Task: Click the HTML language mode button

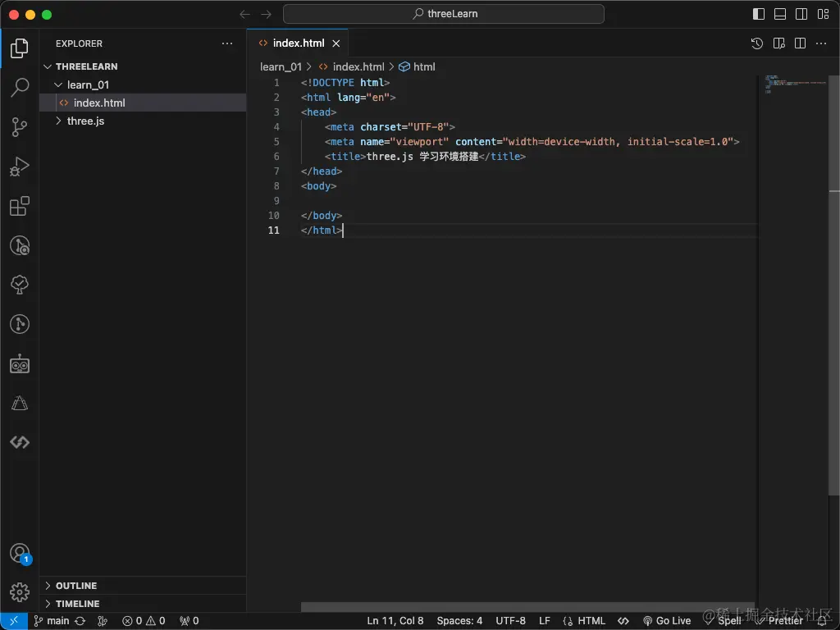Action: click(591, 621)
